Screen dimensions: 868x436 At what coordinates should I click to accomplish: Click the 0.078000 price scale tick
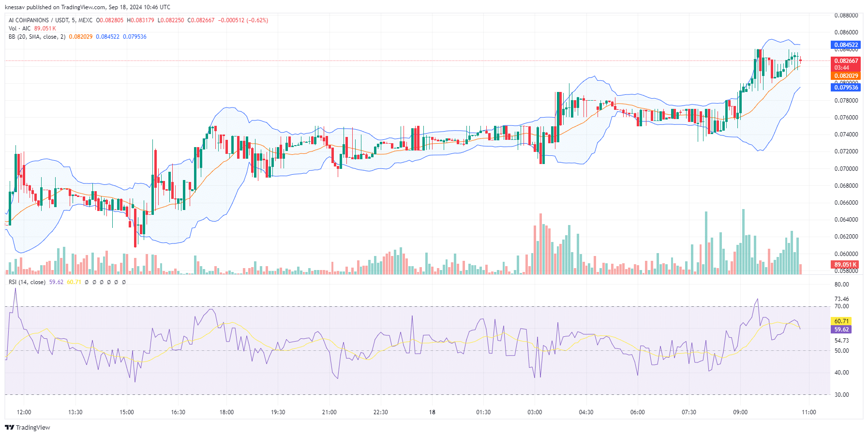coord(846,101)
